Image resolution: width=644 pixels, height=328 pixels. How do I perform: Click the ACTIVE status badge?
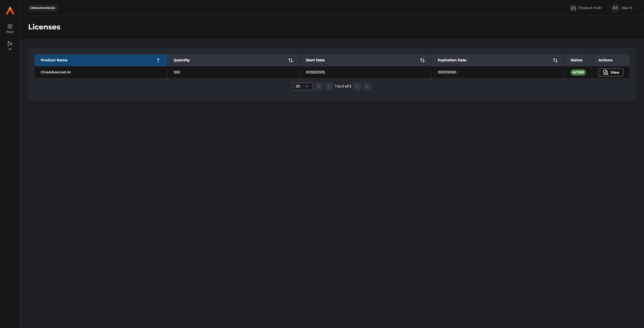pyautogui.click(x=578, y=72)
